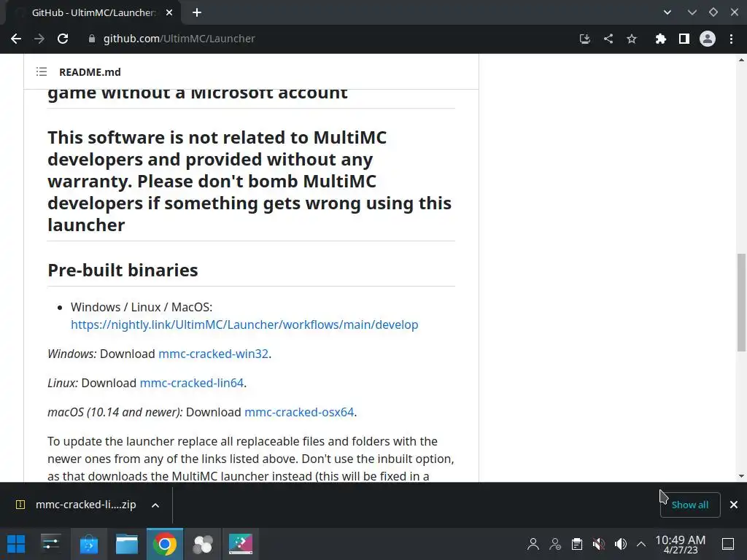Switch to the GitHub - UltimMC/Launcher tab
747x560 pixels.
[93, 13]
